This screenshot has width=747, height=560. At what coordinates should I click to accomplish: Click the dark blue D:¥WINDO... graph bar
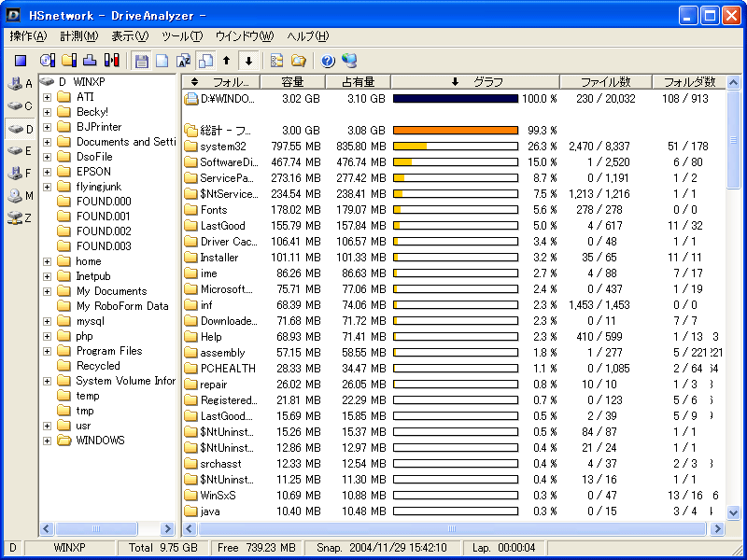[x=456, y=99]
